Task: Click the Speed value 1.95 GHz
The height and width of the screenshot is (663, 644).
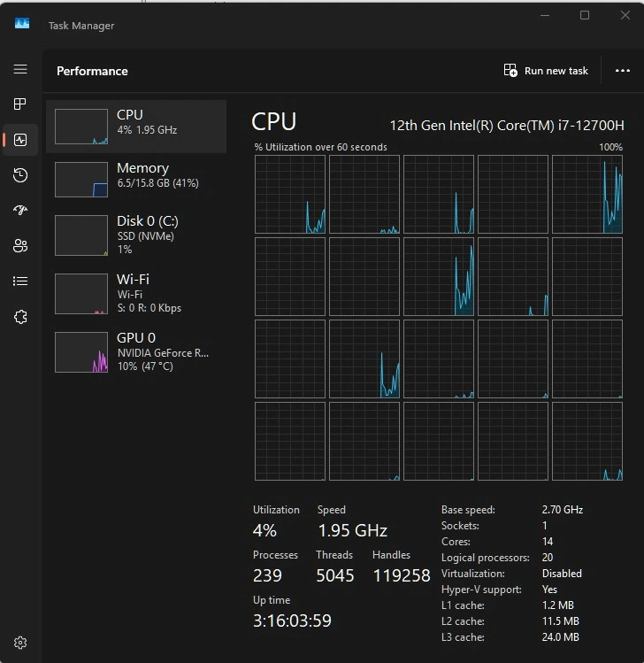Action: point(352,530)
